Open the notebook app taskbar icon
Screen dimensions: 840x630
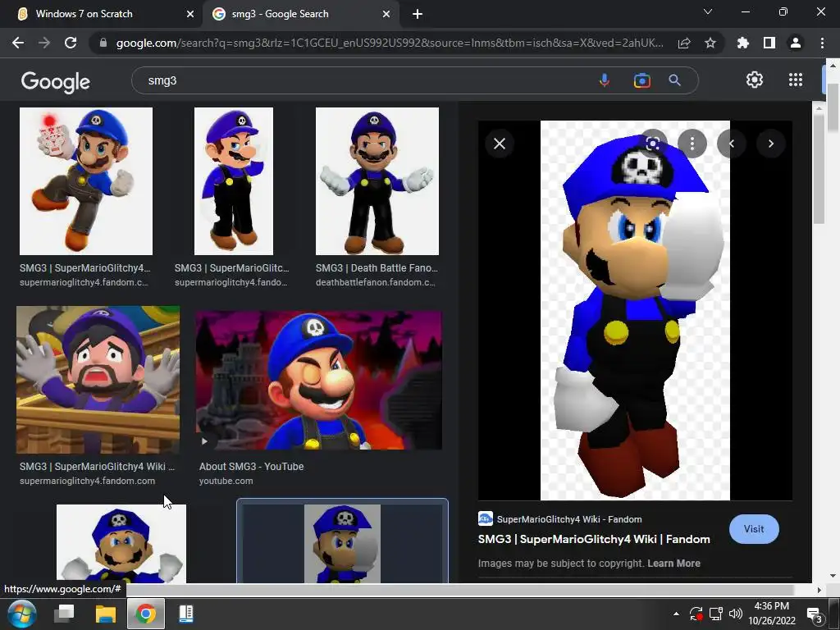[x=186, y=614]
